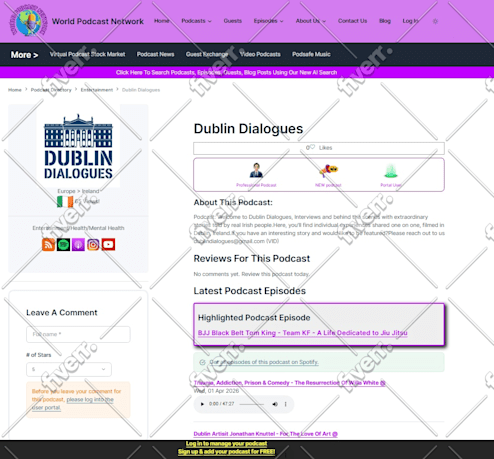Open the Blog menu item
494x459 pixels.
[x=385, y=21]
